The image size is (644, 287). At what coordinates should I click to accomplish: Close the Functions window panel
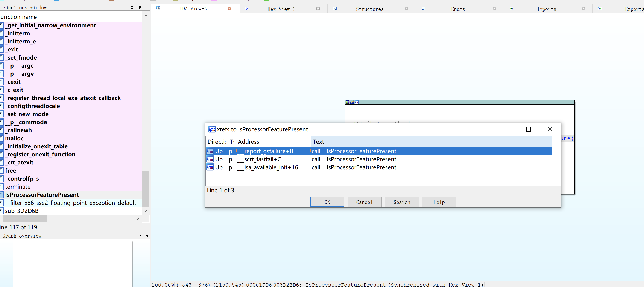click(x=147, y=8)
